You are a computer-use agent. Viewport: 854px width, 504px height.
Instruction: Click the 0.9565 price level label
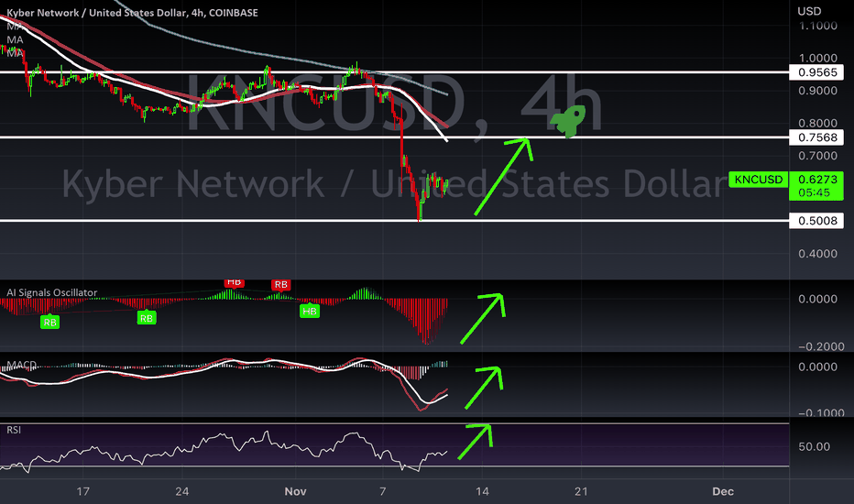tap(817, 72)
